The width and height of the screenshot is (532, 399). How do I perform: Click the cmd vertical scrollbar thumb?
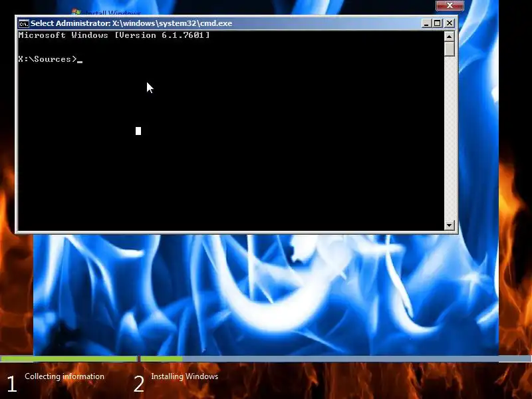450,49
